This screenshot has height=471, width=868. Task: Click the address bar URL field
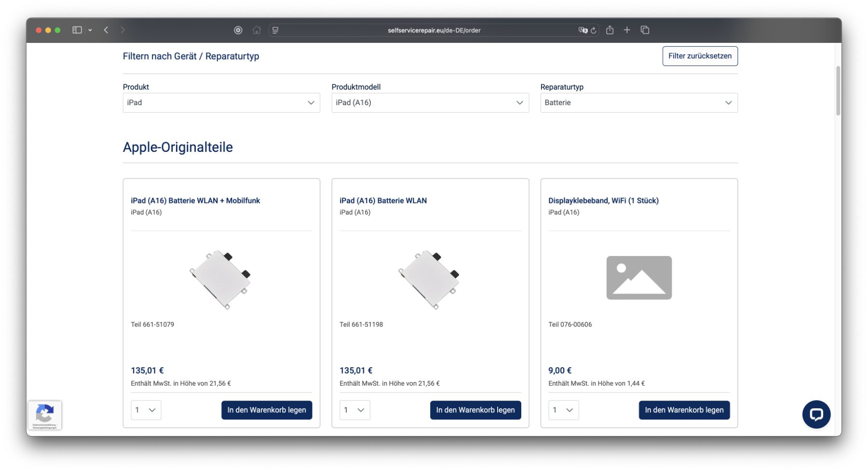click(x=434, y=30)
